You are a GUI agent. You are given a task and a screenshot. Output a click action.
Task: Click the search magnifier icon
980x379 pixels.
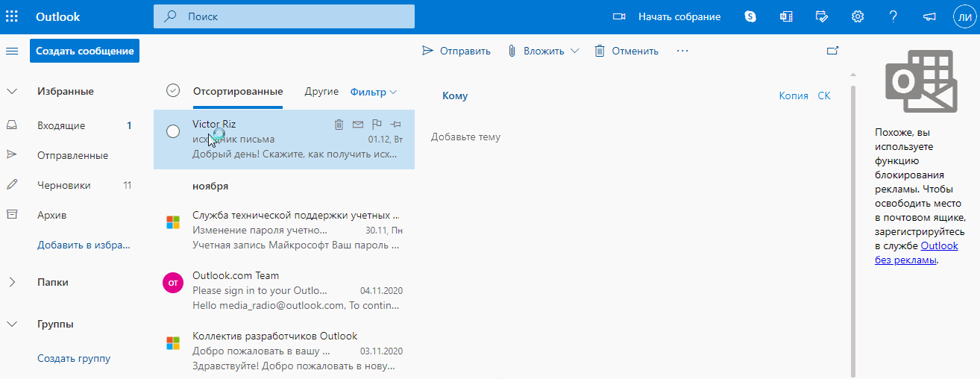point(170,16)
